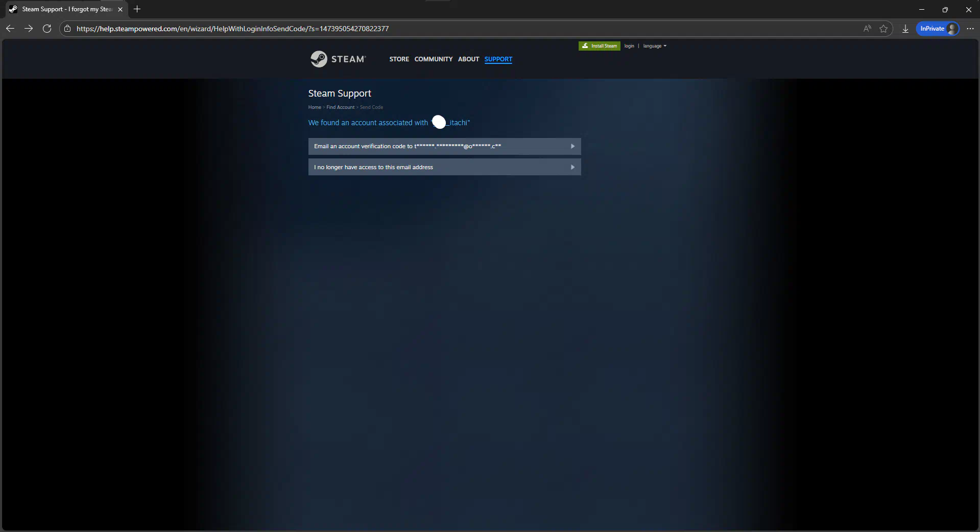The height and width of the screenshot is (532, 980).
Task: Click the InPrivate profile badge
Action: [938, 29]
